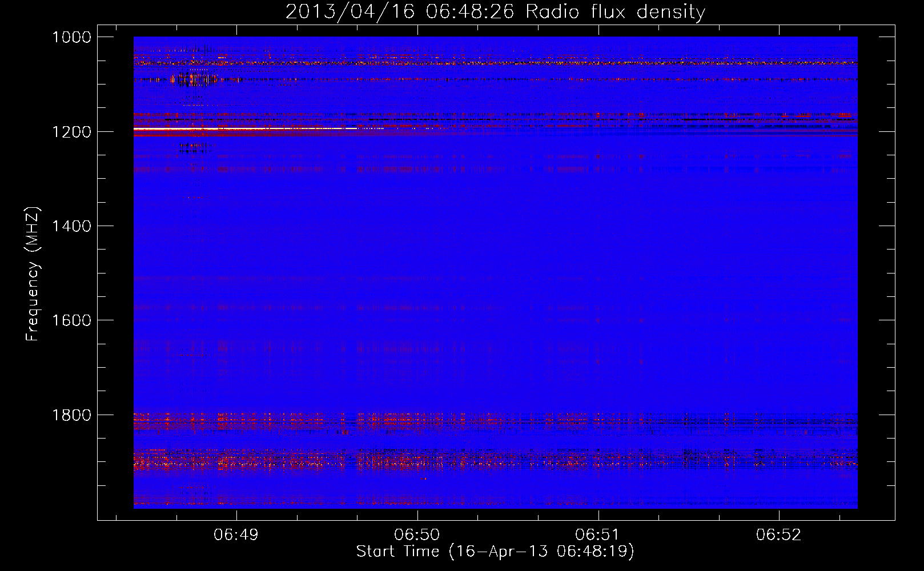The image size is (924, 571).
Task: Click the 06:52 time tick label
Action: point(778,535)
